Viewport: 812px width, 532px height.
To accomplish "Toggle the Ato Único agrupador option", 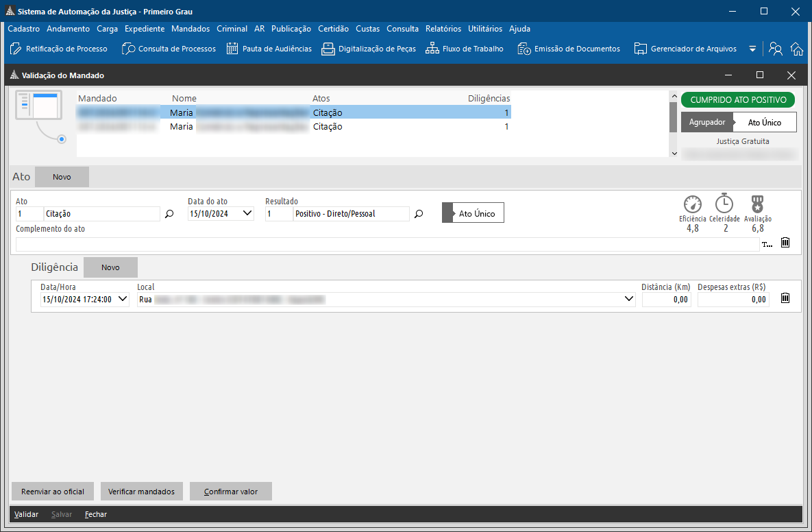I will [764, 122].
